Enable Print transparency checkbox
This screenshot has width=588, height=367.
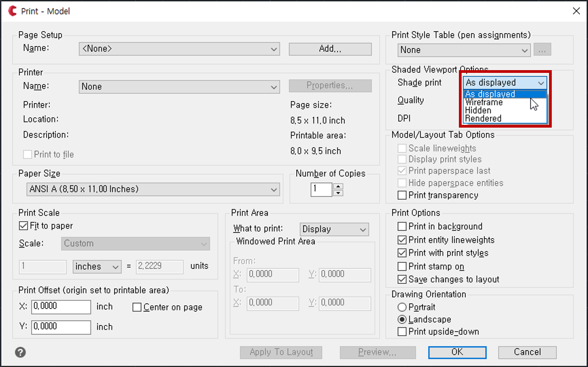coord(402,195)
